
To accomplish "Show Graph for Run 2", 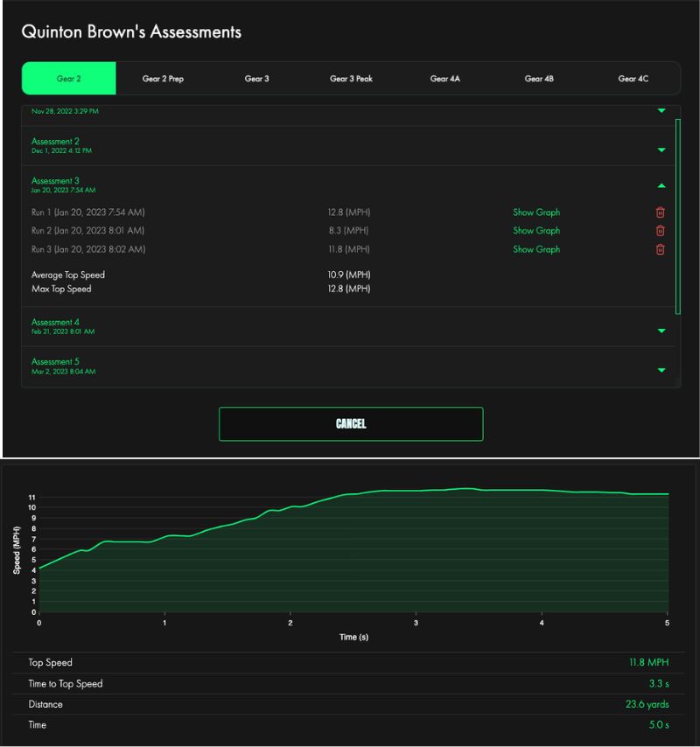I will [x=536, y=231].
